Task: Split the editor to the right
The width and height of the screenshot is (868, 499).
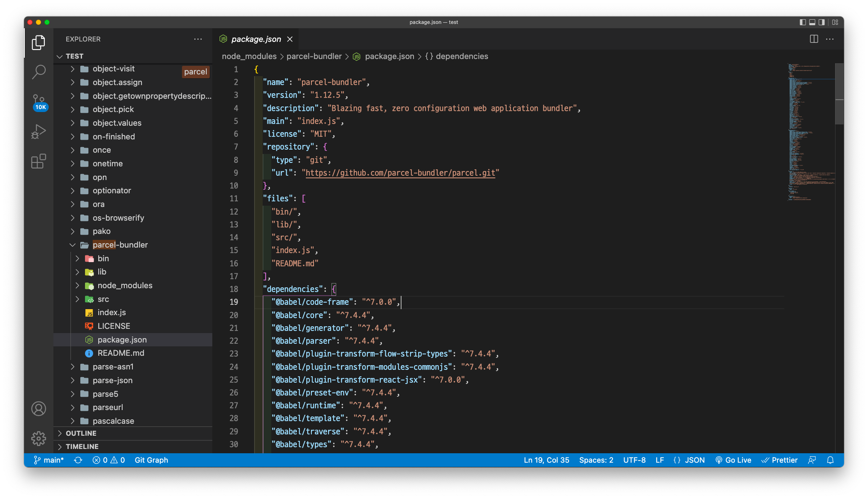Action: pos(814,39)
